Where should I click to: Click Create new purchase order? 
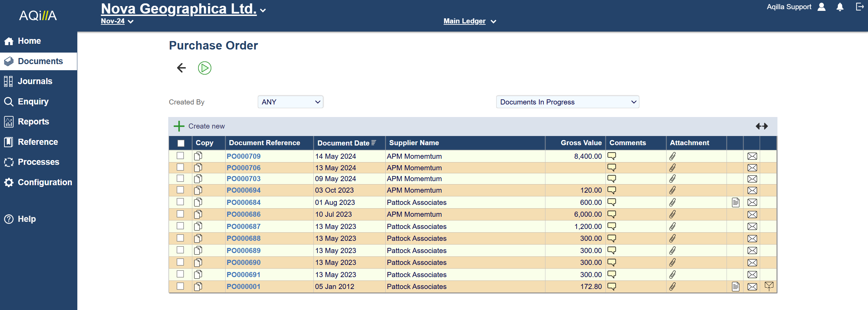coord(199,126)
